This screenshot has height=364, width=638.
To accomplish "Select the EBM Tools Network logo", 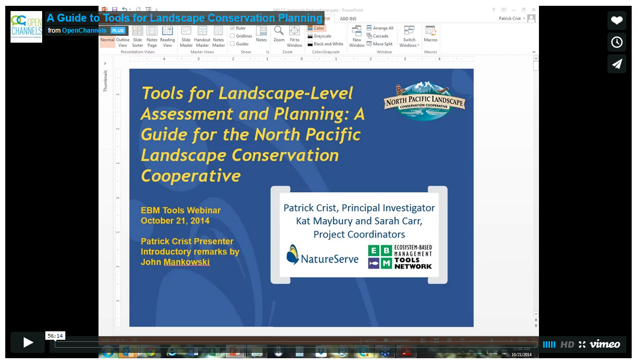I will click(400, 257).
